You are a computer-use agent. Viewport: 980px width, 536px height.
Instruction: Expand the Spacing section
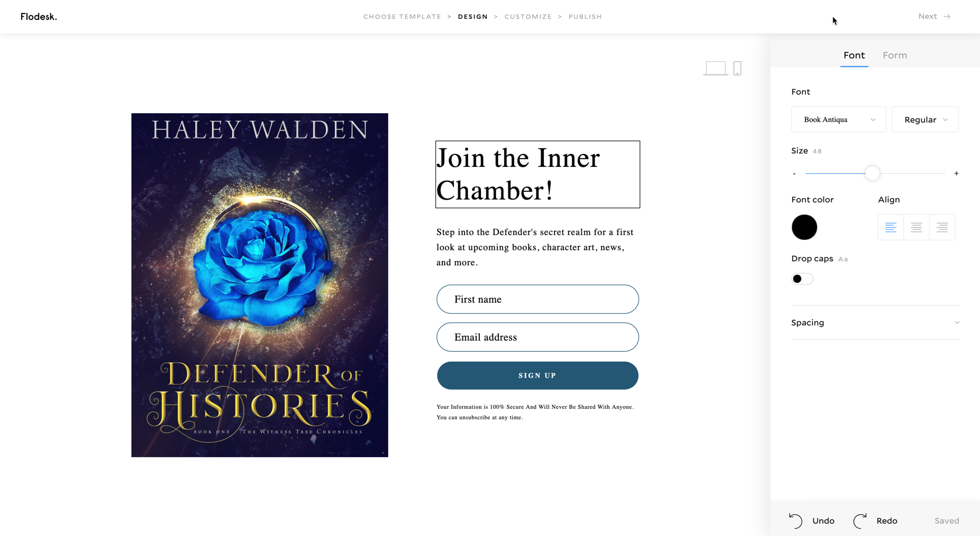(875, 323)
